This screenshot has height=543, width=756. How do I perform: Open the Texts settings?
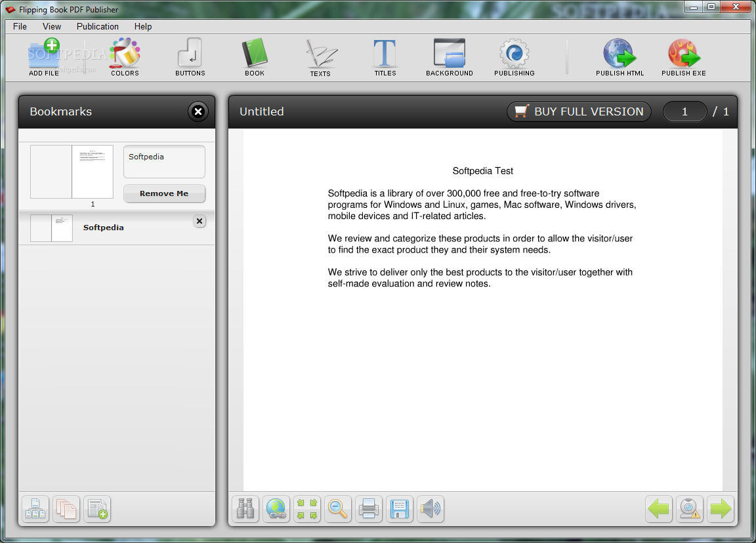[321, 58]
